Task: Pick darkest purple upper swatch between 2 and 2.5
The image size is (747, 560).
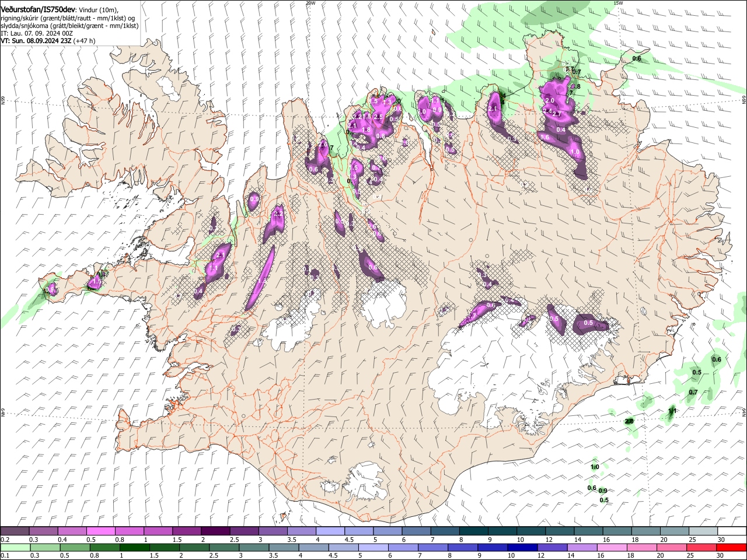Action: coord(215,531)
